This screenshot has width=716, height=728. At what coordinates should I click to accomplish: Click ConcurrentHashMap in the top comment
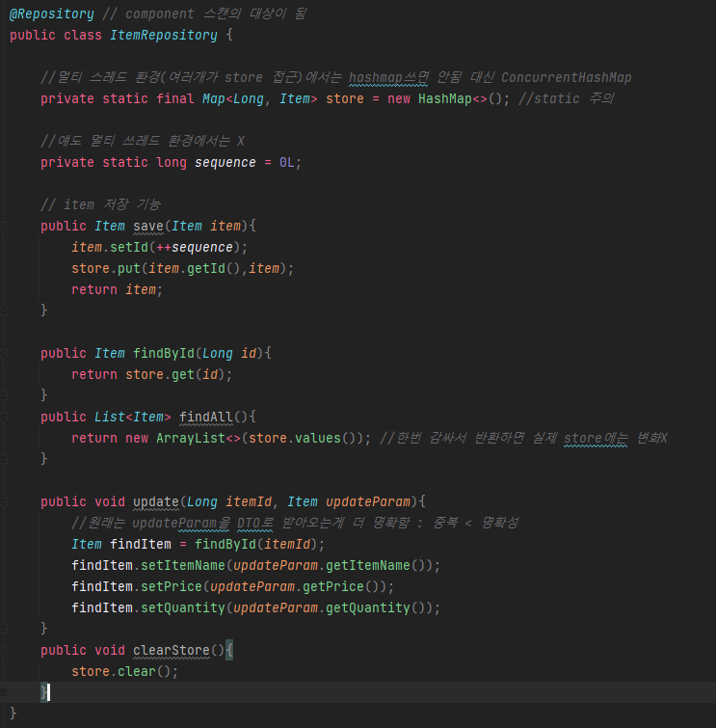[567, 77]
